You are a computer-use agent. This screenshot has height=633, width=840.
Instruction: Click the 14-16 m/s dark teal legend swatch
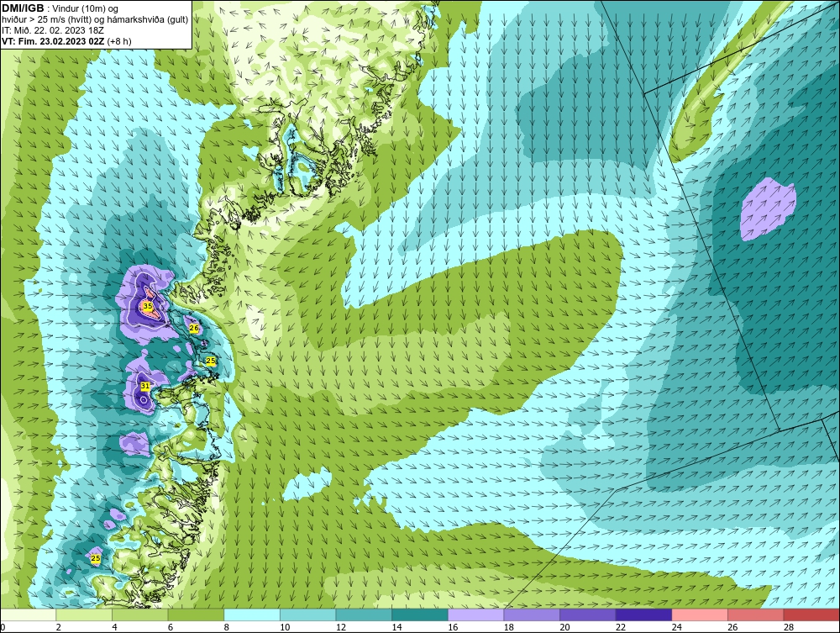(x=420, y=615)
